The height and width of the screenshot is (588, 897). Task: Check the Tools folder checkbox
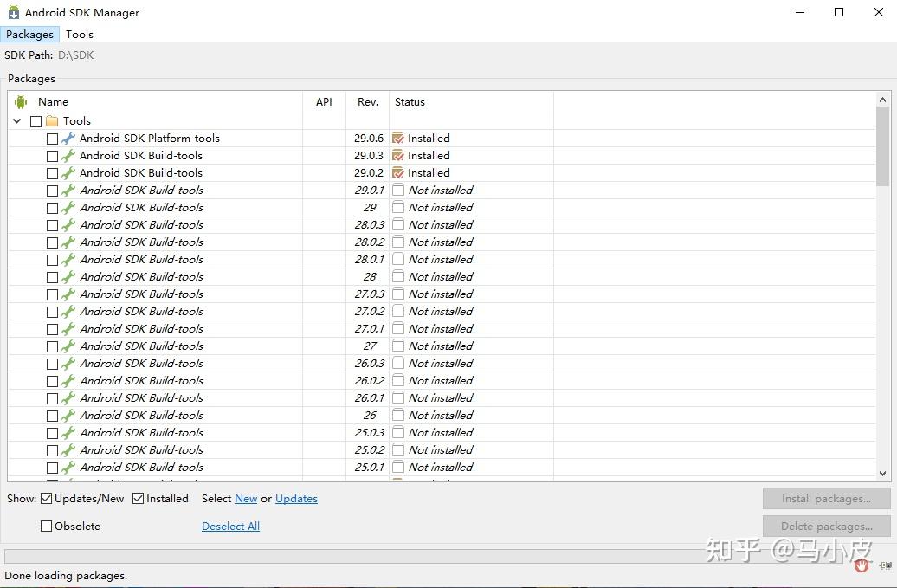36,121
